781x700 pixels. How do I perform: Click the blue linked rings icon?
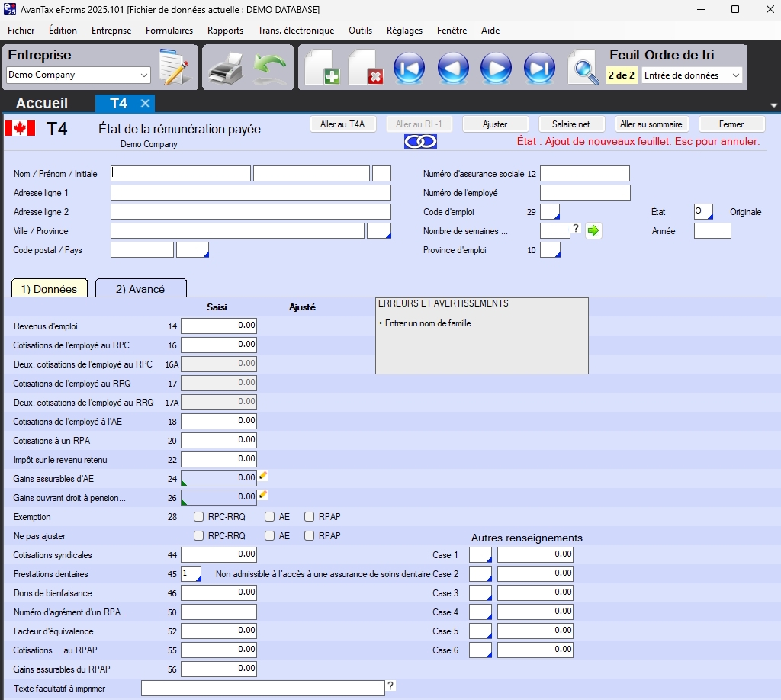(420, 142)
